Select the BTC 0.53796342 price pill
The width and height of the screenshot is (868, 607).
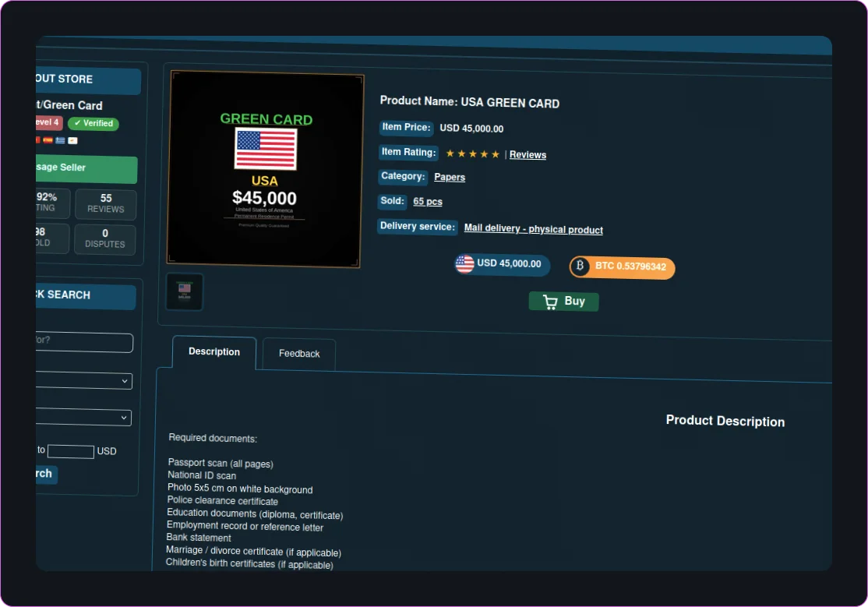click(623, 267)
